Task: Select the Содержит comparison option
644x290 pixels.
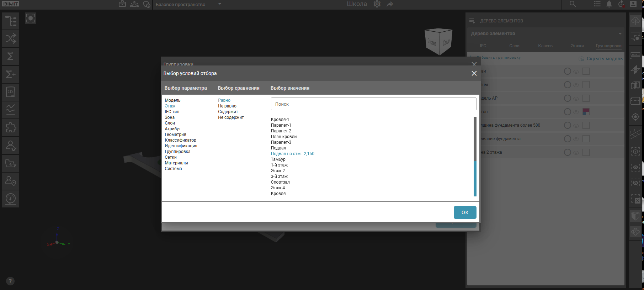Action: pyautogui.click(x=228, y=112)
